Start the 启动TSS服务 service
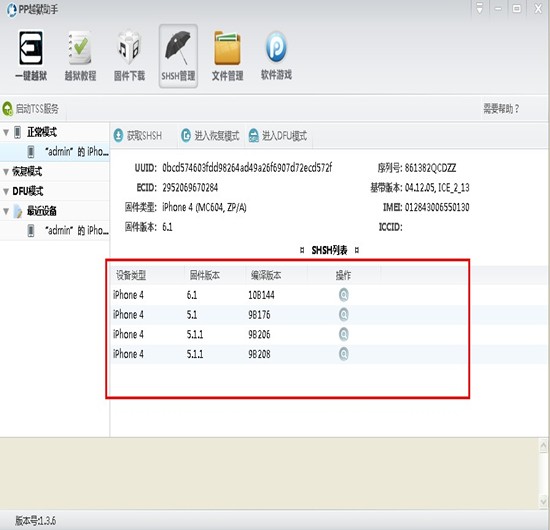Image resolution: width=550 pixels, height=530 pixels. [x=31, y=109]
